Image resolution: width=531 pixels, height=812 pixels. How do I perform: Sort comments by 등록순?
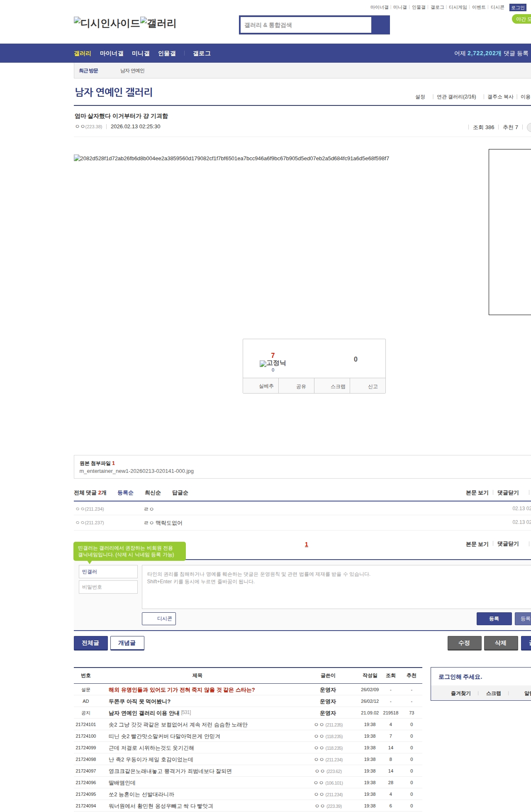(125, 492)
